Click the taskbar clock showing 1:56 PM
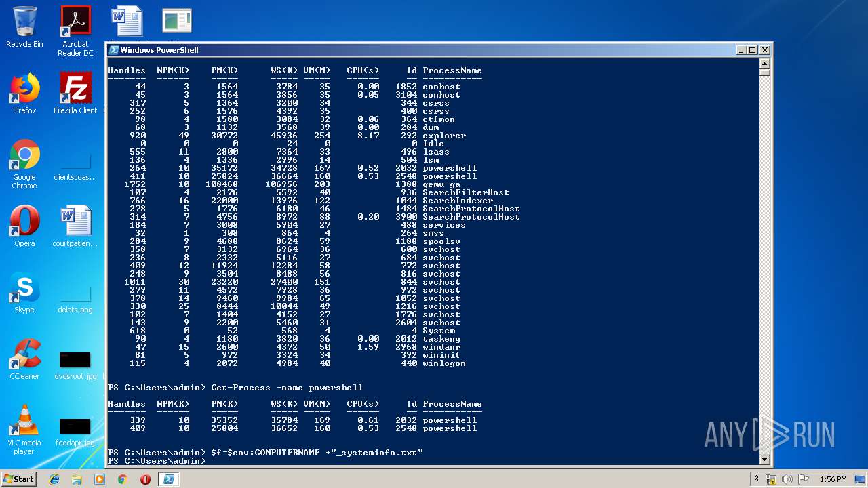This screenshot has width=868, height=488. [833, 479]
